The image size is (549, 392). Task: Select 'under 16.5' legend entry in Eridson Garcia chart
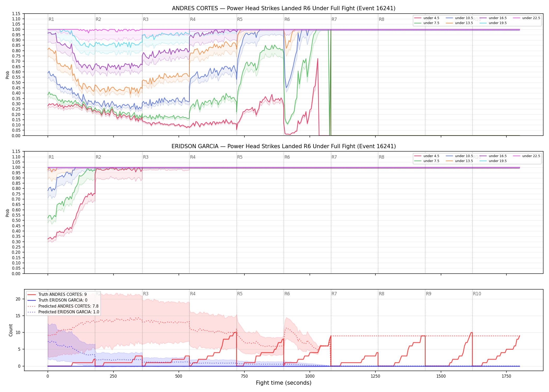[x=493, y=156]
